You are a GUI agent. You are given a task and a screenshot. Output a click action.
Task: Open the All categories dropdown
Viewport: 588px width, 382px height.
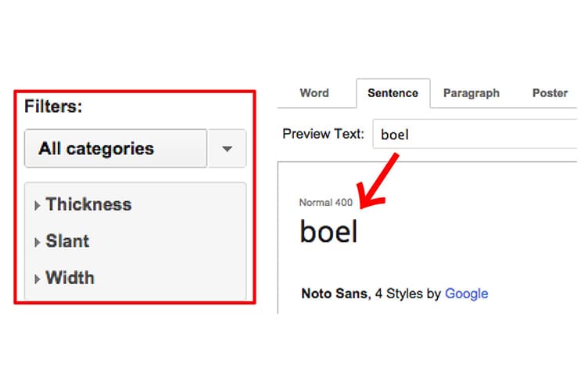(116, 149)
